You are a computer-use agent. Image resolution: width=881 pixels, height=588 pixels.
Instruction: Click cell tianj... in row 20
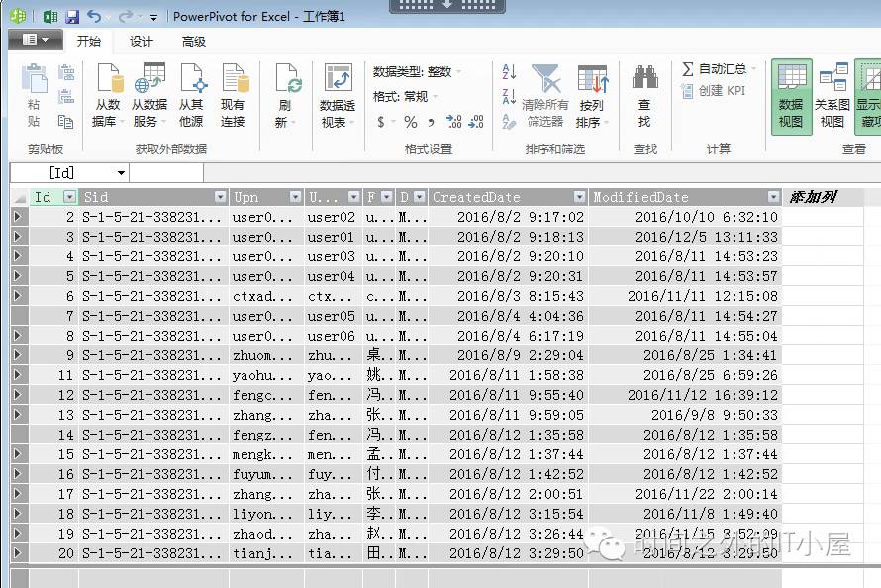(266, 553)
